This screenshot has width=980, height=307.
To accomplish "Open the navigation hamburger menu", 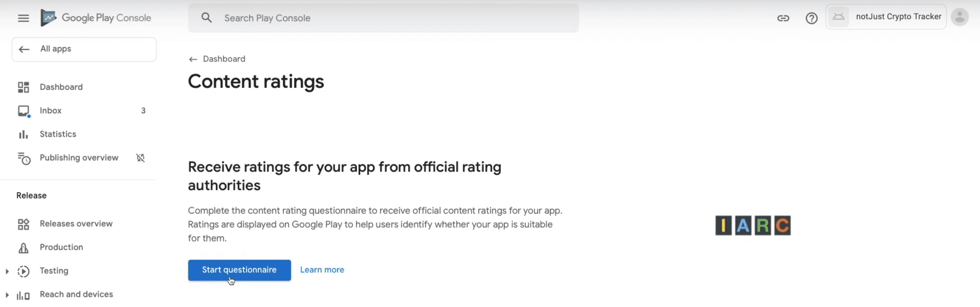I will point(23,18).
